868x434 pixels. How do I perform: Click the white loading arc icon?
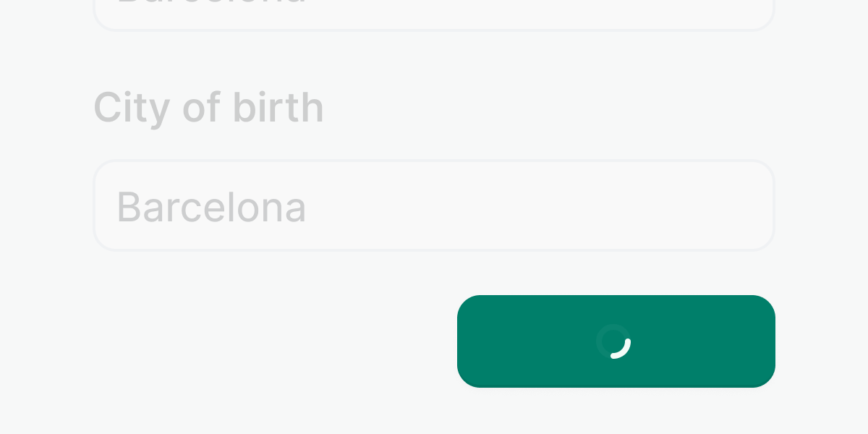pos(614,341)
